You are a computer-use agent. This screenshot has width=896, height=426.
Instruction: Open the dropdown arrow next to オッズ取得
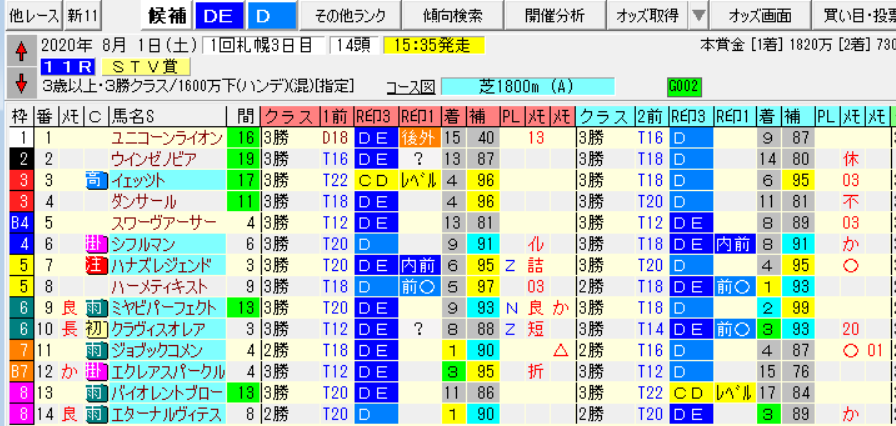pyautogui.click(x=698, y=17)
